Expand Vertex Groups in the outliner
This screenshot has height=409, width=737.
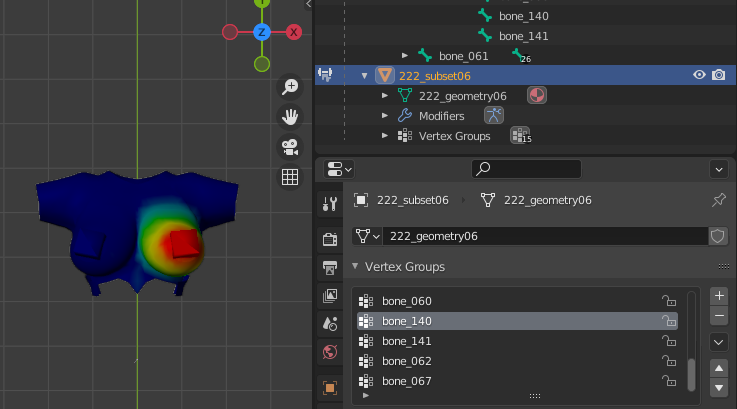click(x=385, y=135)
